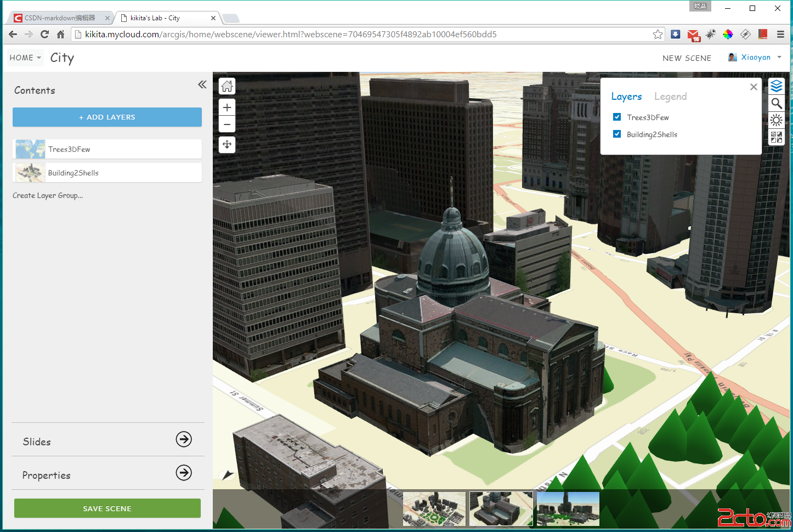Zoom out with the minus button

coord(227,124)
